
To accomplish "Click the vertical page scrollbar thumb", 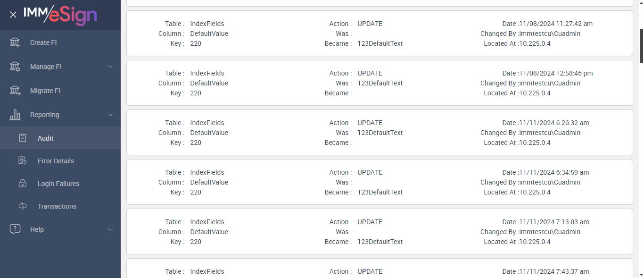I will coord(641,45).
